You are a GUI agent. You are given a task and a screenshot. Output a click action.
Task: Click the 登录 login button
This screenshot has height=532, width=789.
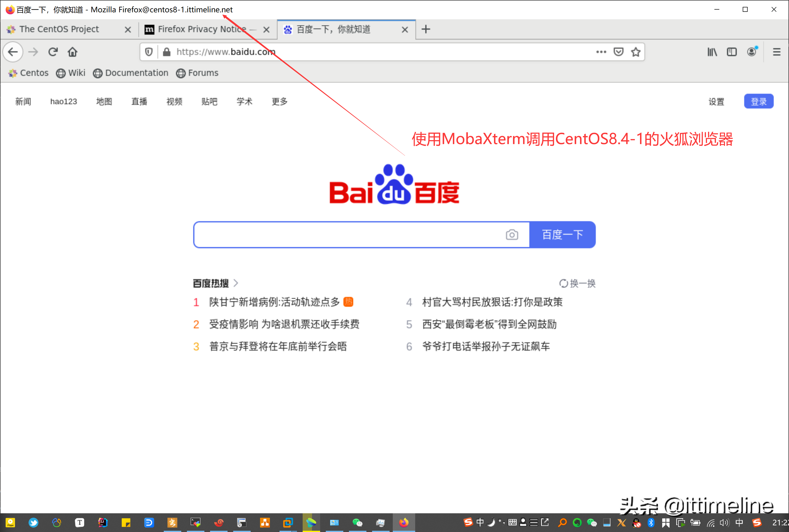[758, 101]
